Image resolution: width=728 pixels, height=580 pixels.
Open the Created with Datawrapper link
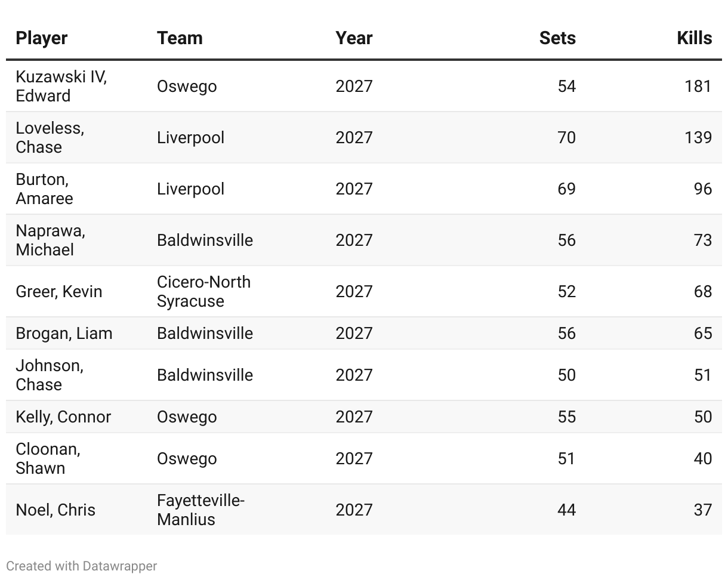tap(82, 566)
